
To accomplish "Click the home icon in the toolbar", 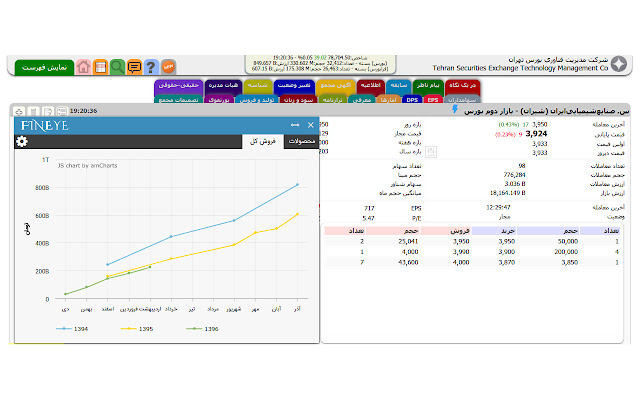I will pyautogui.click(x=84, y=67).
